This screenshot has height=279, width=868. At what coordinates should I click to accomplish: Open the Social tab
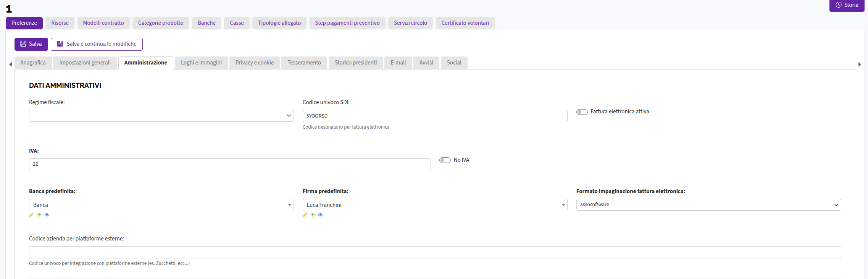pyautogui.click(x=454, y=63)
